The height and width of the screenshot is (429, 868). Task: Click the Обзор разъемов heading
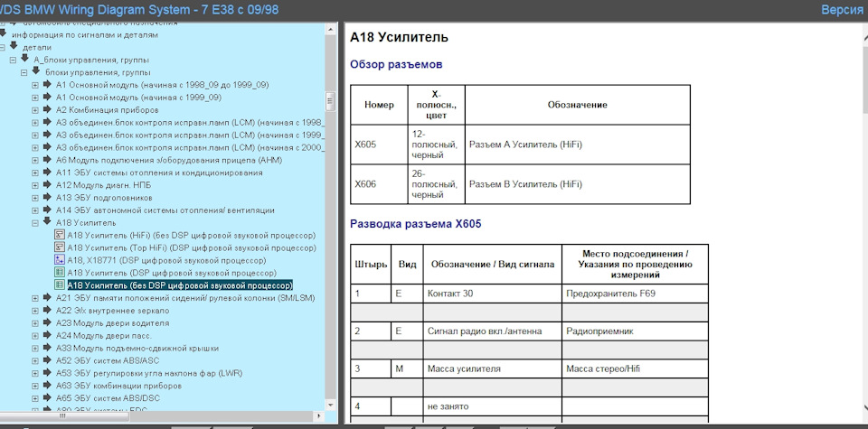coord(396,65)
